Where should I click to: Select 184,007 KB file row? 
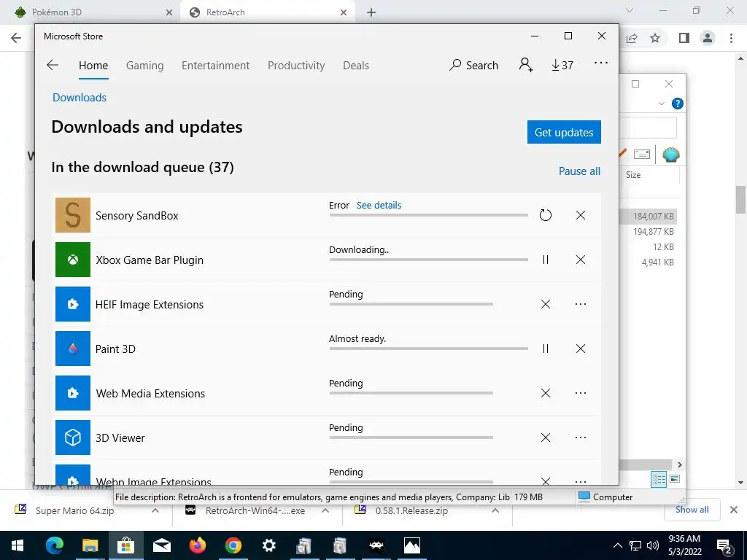[649, 216]
